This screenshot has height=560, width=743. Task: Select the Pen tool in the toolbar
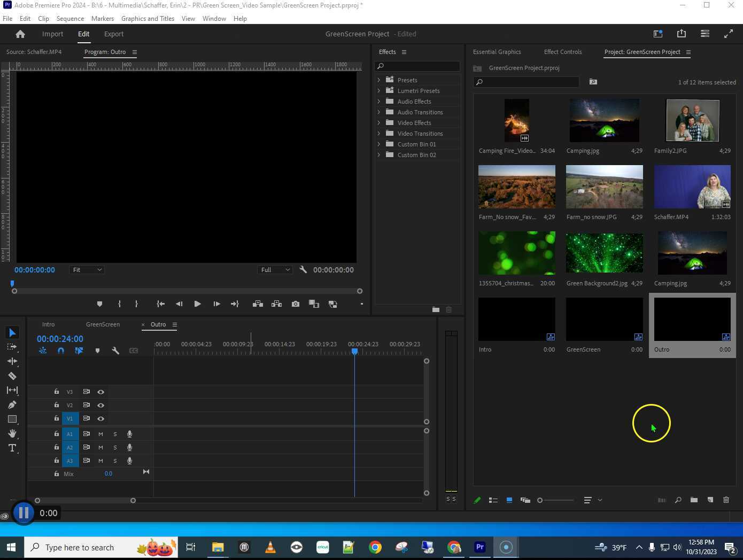[12, 405]
